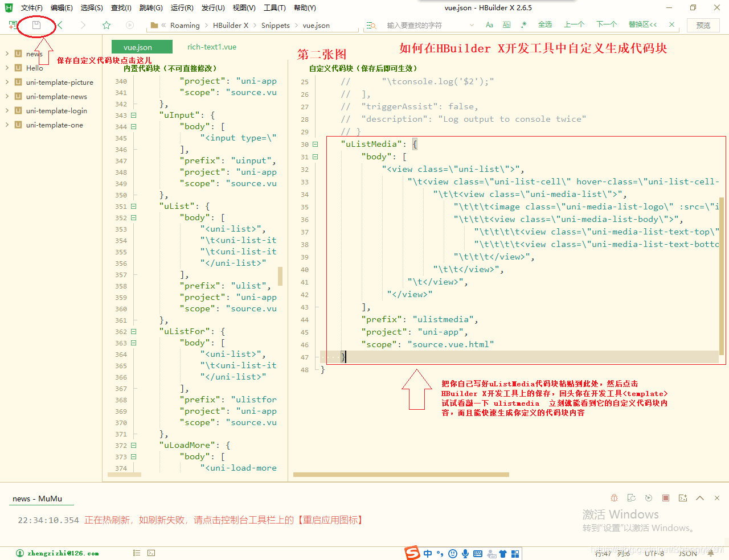Viewport: 729px width, 560px height.
Task: Click the user account avatar icon
Action: [x=20, y=553]
